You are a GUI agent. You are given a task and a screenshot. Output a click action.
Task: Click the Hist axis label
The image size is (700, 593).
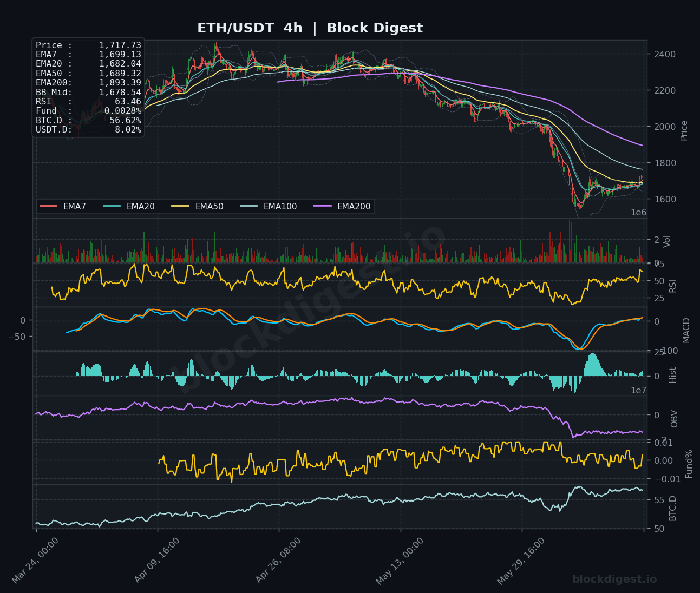(673, 374)
